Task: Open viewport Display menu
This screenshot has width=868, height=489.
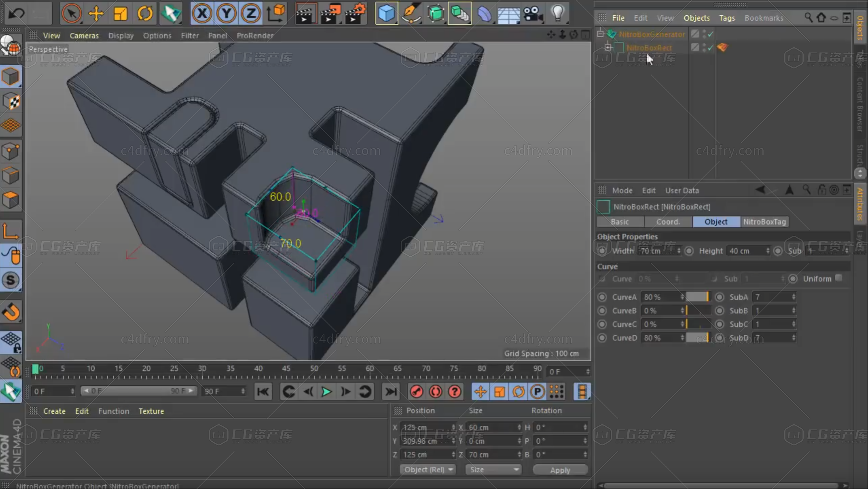Action: tap(121, 36)
